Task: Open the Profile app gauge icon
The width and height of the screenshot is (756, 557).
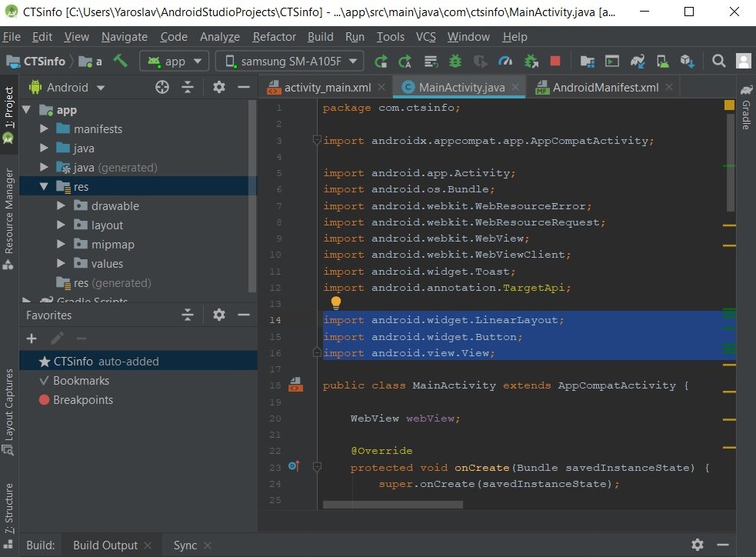Action: [x=505, y=62]
